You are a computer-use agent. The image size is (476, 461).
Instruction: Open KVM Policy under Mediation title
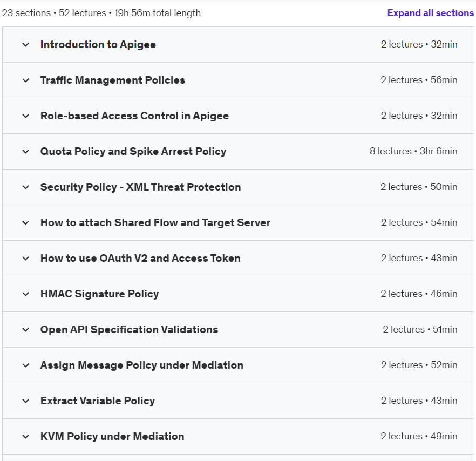[112, 436]
